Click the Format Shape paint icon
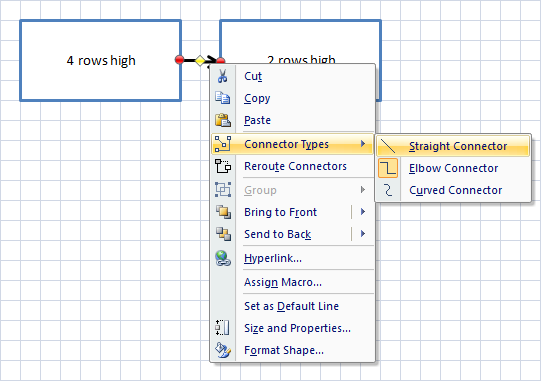Image resolution: width=541 pixels, height=381 pixels. (223, 350)
